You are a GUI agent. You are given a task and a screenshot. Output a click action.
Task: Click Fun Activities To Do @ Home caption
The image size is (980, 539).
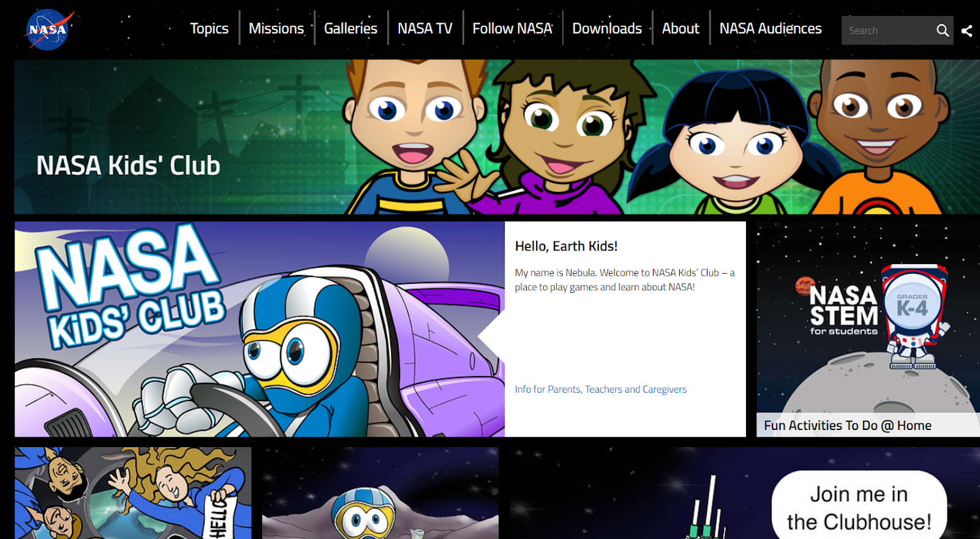tap(848, 426)
